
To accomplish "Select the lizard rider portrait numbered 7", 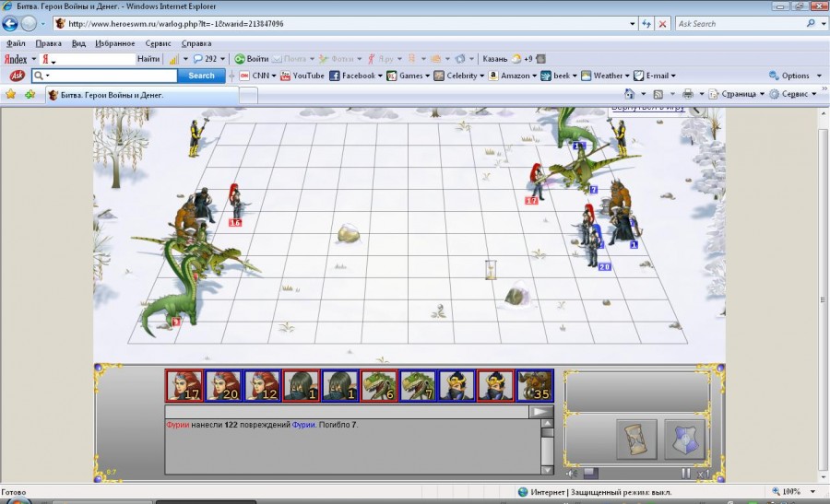I will tap(418, 385).
